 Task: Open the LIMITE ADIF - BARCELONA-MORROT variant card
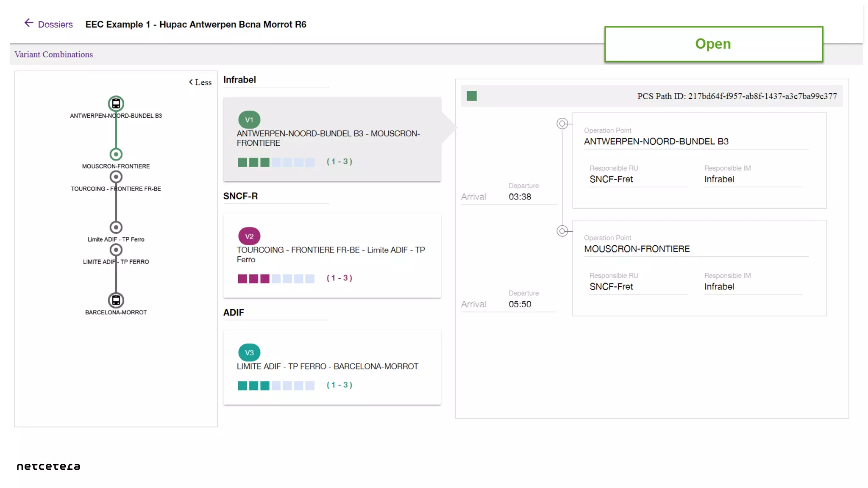[x=332, y=367]
